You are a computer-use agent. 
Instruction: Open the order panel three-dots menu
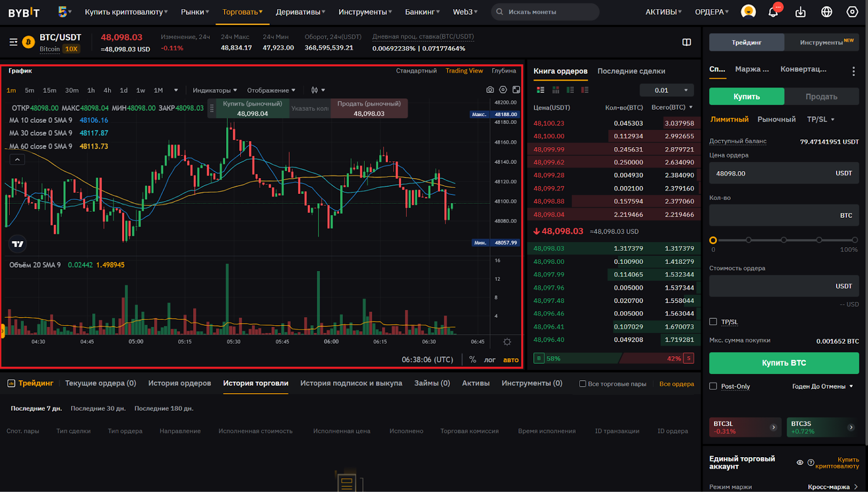[853, 71]
